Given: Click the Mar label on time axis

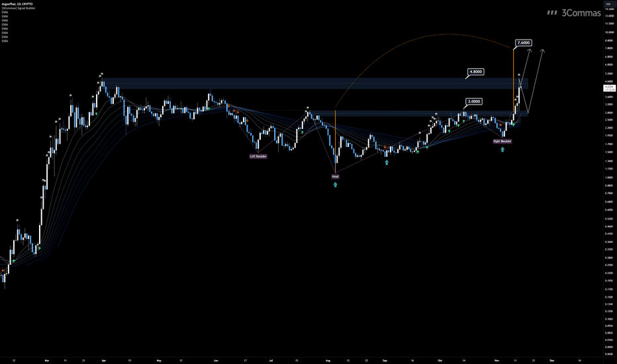Looking at the screenshot, I should coord(47,360).
